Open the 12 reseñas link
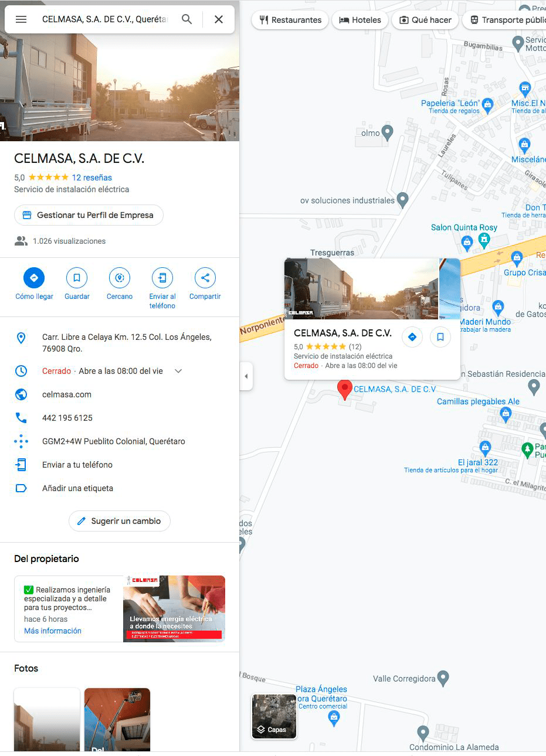 pos(91,178)
